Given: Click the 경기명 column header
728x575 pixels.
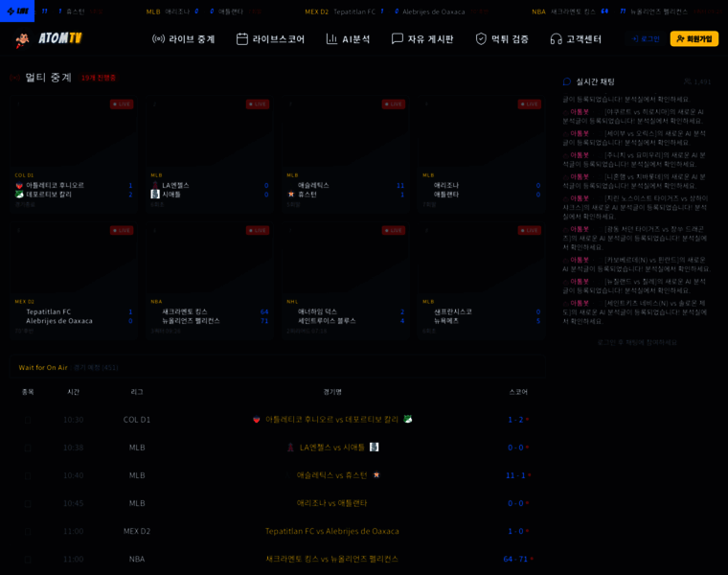Looking at the screenshot, I should 332,392.
